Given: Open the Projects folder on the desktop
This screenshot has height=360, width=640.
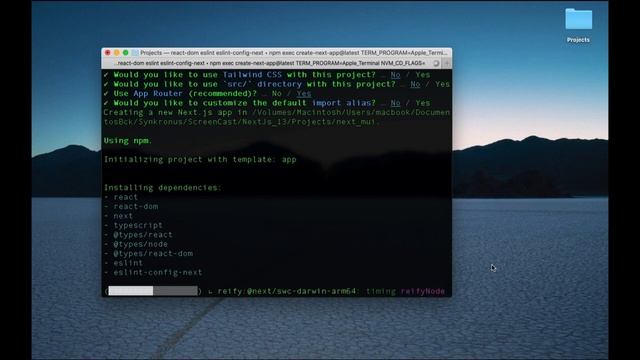Looking at the screenshot, I should point(578,19).
